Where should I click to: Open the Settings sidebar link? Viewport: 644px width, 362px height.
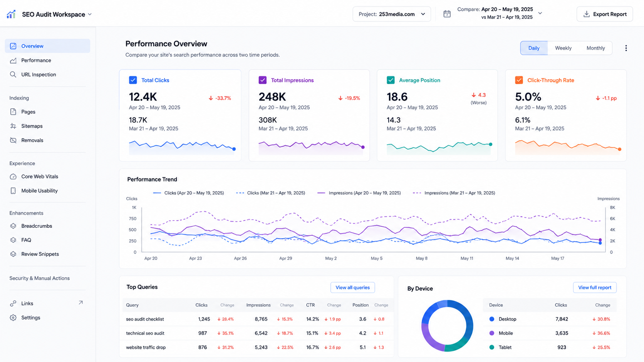(47, 318)
